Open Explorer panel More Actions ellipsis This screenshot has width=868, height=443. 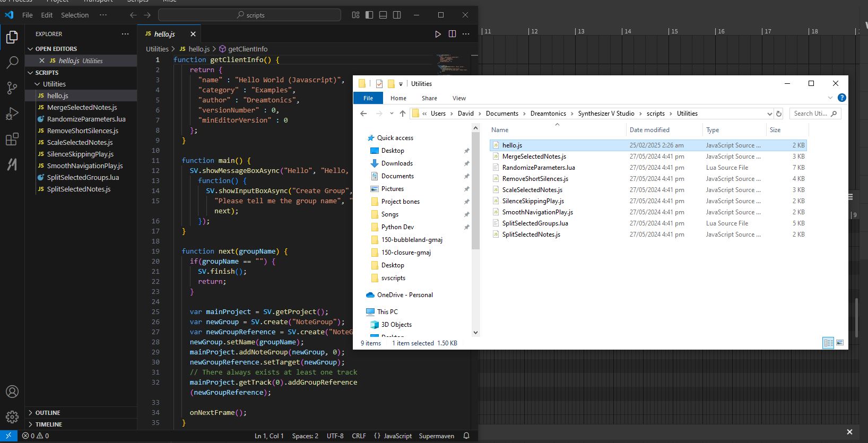(x=125, y=34)
